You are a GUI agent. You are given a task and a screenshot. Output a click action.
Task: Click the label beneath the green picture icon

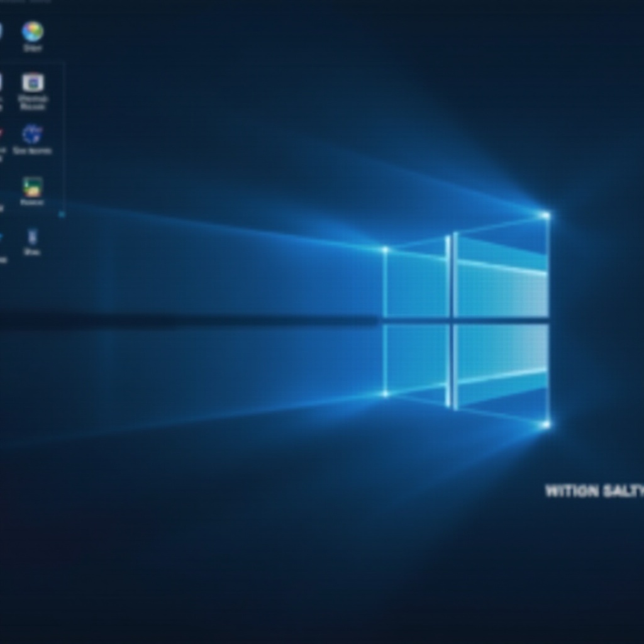click(33, 203)
